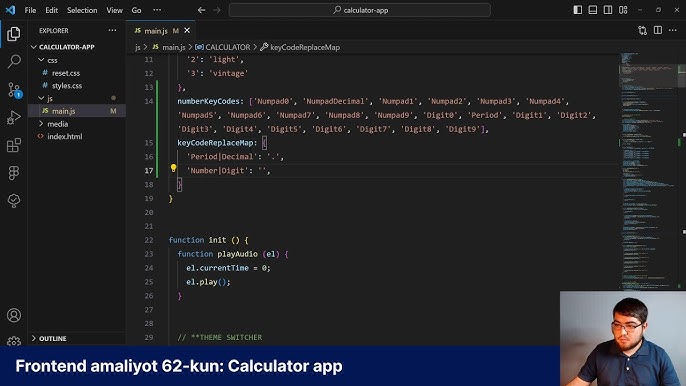The image size is (686, 386).
Task: Click the playAudio function name
Action: point(237,254)
